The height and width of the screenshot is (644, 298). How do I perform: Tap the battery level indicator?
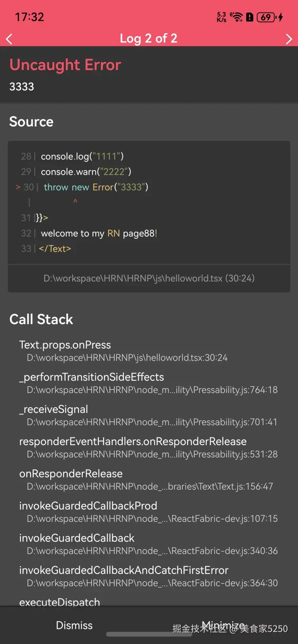pos(266,17)
